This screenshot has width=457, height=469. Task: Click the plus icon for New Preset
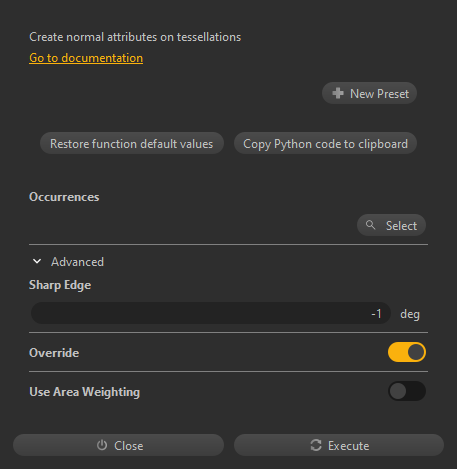[x=338, y=93]
